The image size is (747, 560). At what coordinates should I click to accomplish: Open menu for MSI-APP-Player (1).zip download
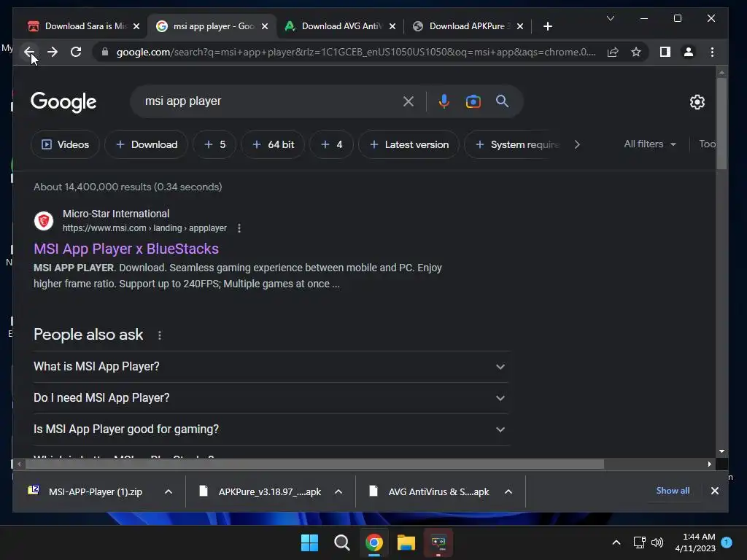[169, 492]
